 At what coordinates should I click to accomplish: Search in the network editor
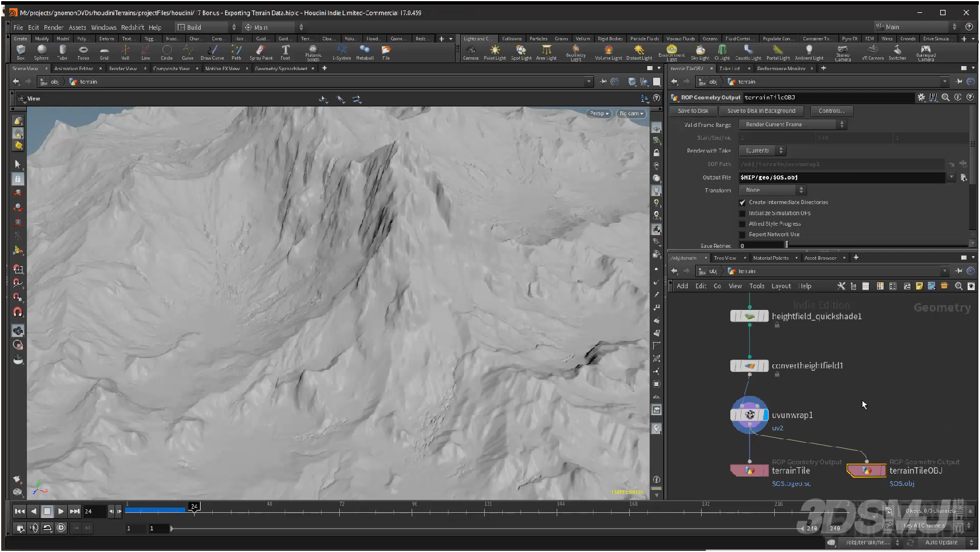(x=958, y=286)
